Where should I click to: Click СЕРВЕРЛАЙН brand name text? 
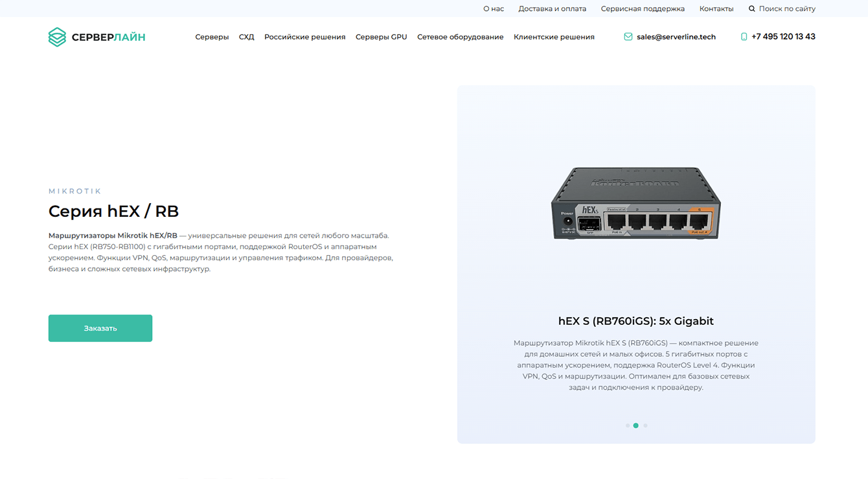(109, 38)
